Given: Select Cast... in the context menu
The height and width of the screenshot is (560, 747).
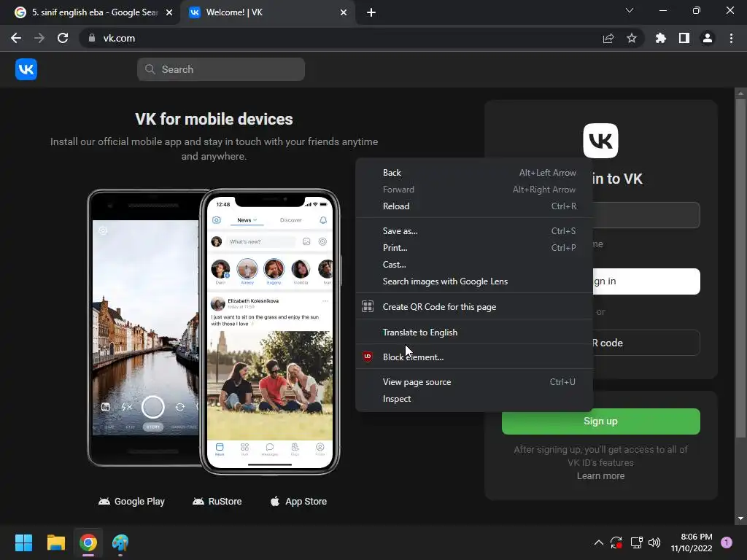Looking at the screenshot, I should click(474, 264).
